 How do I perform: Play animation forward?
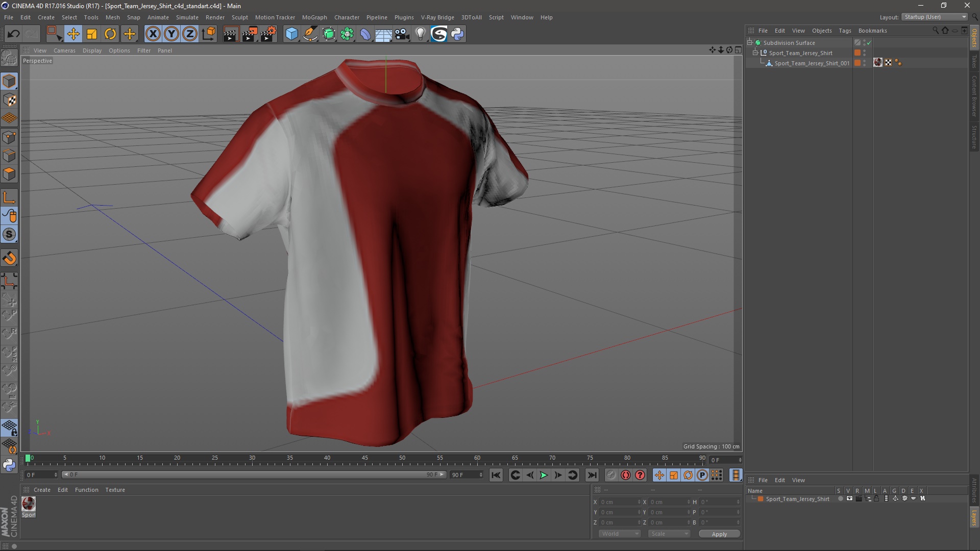tap(544, 475)
